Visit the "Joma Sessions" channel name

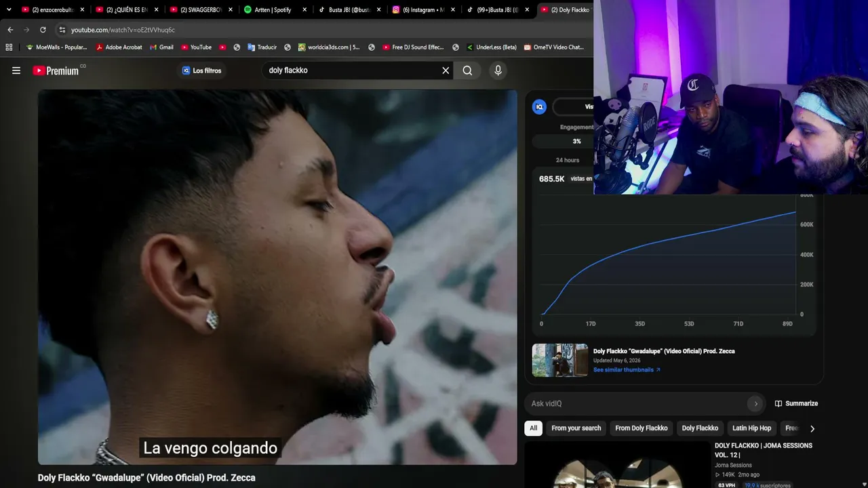coord(733,466)
